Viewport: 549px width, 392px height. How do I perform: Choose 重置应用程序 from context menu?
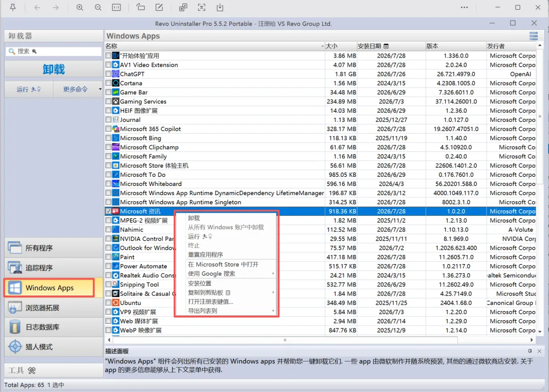[x=205, y=254]
